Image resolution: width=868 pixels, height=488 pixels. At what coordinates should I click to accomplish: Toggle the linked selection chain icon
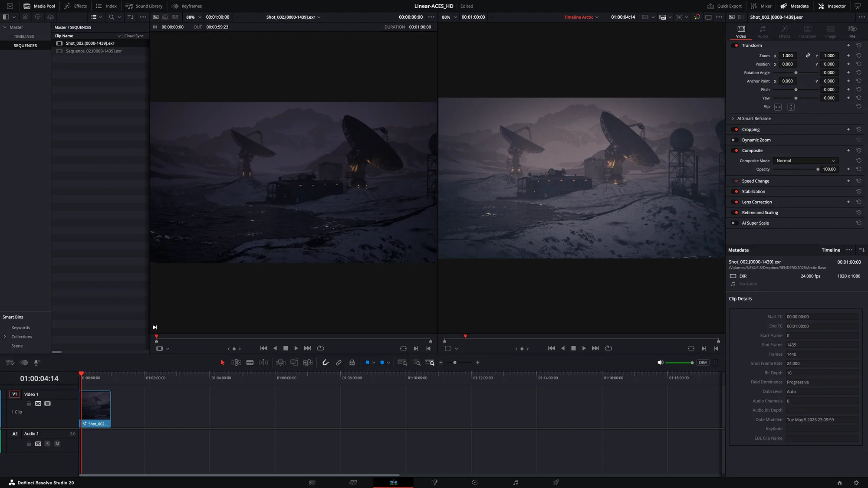pyautogui.click(x=339, y=363)
